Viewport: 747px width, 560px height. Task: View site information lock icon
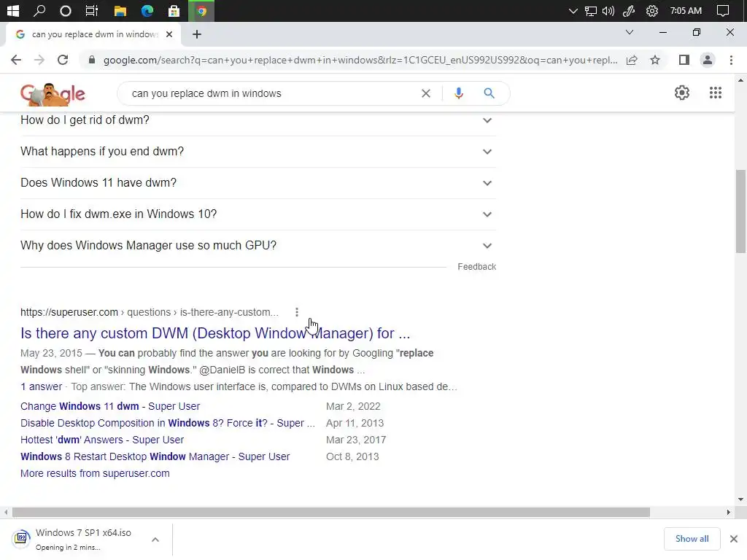pos(92,60)
